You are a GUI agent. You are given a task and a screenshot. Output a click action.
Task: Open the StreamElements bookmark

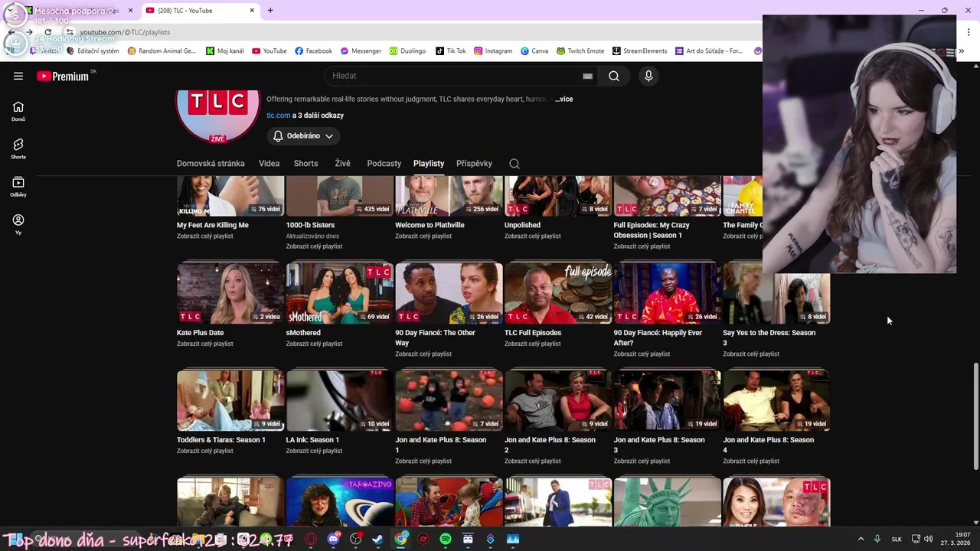pos(639,51)
